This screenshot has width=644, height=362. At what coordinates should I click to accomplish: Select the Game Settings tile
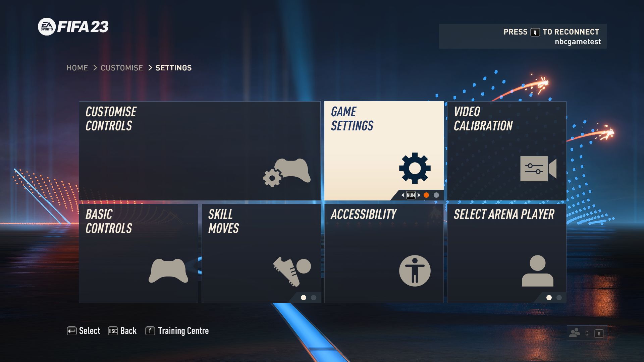[x=383, y=150]
